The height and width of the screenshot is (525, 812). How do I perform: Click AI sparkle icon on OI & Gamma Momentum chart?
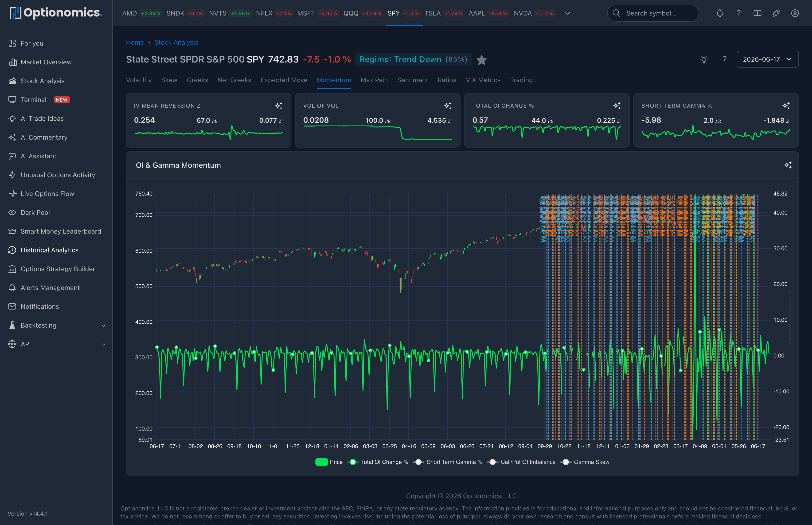[x=788, y=165]
